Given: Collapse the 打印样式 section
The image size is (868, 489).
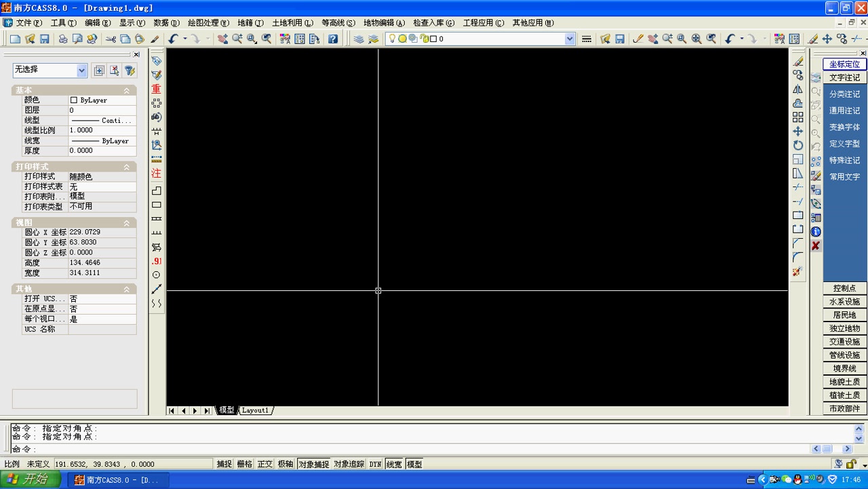Looking at the screenshot, I should pyautogui.click(x=126, y=167).
